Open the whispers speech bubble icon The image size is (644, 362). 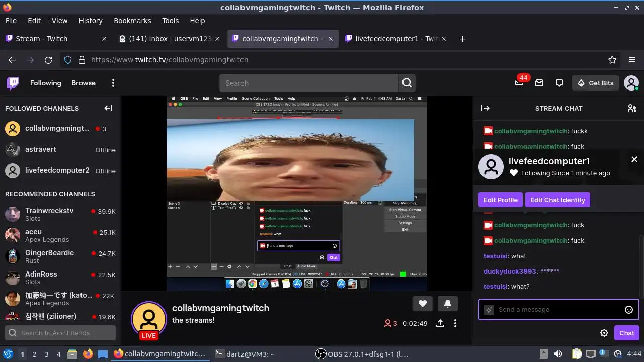[x=559, y=83]
